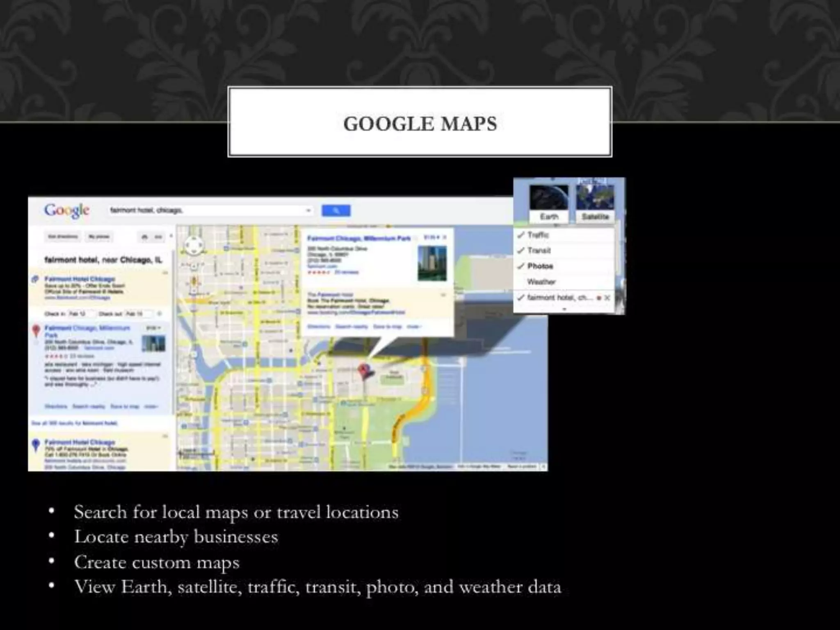Click Search nearby link under sidebar result
The width and height of the screenshot is (840, 630).
[89, 406]
